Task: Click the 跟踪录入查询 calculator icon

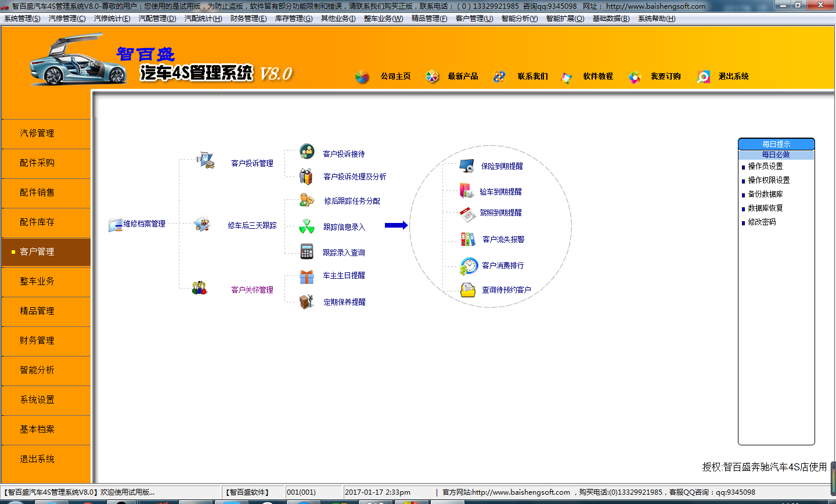Action: pyautogui.click(x=307, y=251)
